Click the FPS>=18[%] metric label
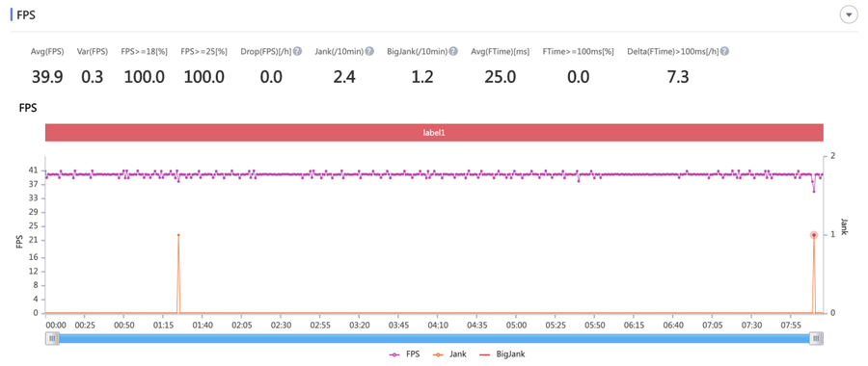The height and width of the screenshot is (366, 868). point(144,51)
